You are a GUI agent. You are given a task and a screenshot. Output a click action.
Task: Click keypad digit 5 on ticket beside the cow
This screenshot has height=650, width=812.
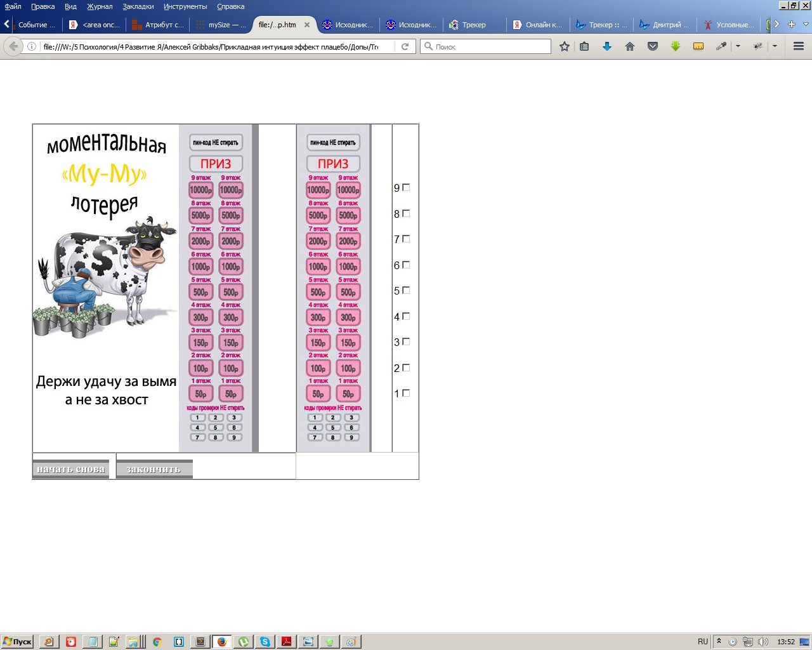point(216,427)
